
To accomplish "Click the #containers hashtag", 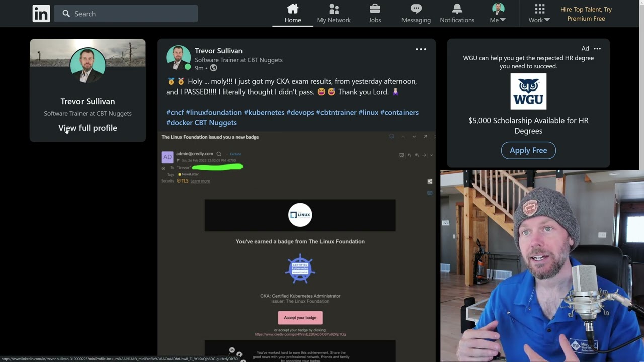I will tap(399, 112).
